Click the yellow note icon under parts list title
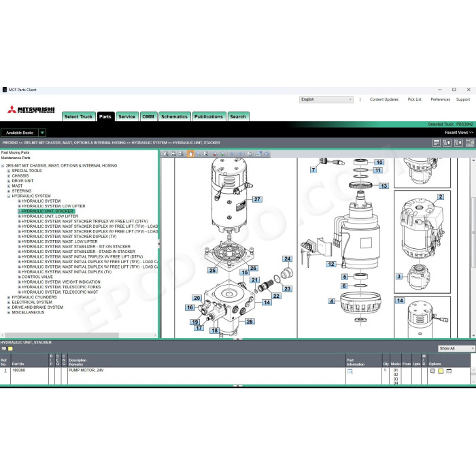The image size is (476, 476). click(x=10, y=348)
